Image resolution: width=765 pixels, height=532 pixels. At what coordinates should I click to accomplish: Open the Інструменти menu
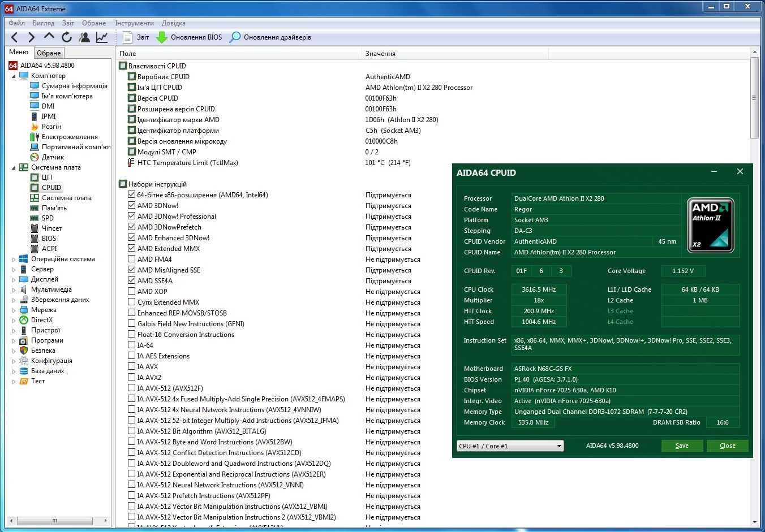(x=134, y=23)
